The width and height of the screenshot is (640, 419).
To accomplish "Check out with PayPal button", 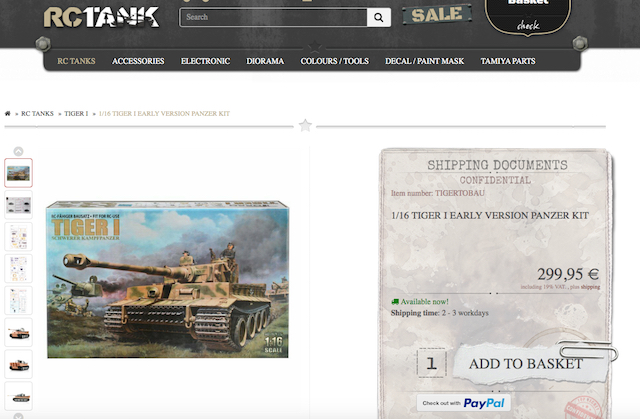I will pos(464,403).
